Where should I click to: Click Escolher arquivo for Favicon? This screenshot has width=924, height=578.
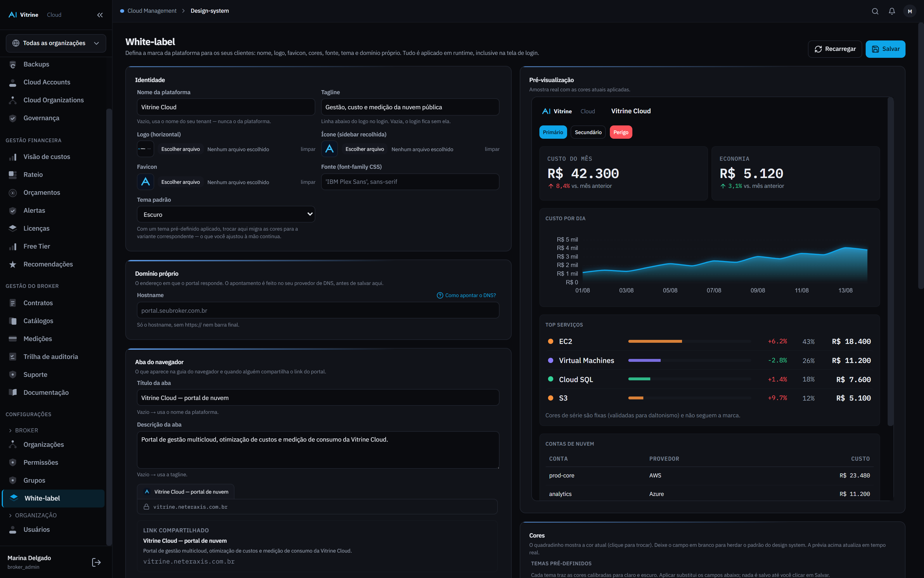pos(180,182)
